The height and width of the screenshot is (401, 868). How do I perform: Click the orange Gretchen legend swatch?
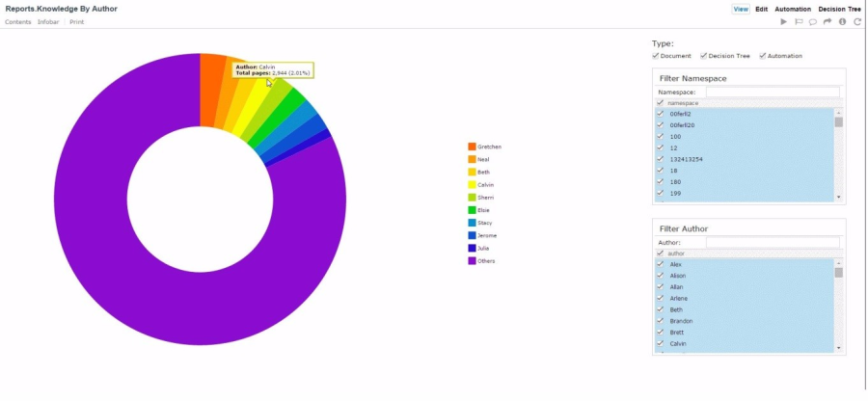(472, 147)
